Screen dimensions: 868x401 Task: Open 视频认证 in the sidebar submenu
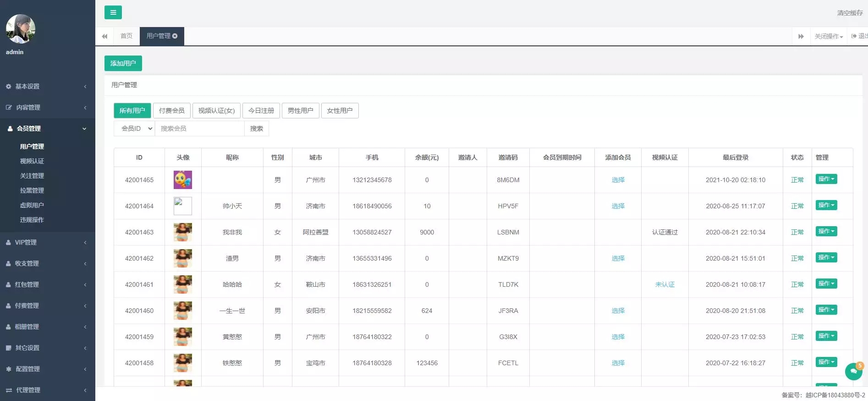[32, 161]
